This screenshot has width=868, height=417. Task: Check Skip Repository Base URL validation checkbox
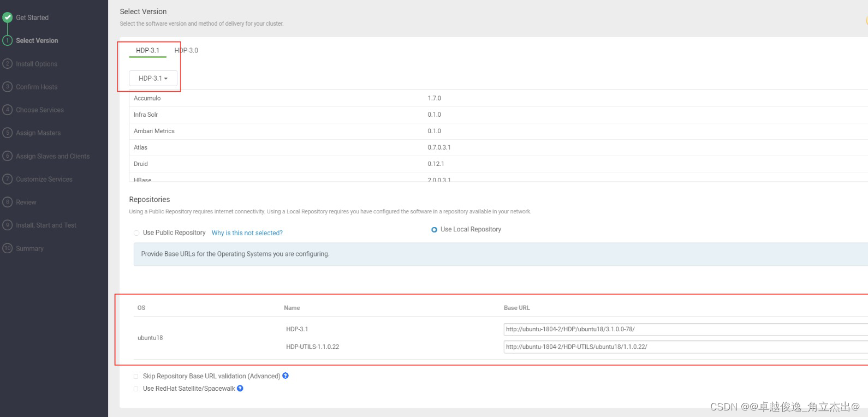coord(136,377)
